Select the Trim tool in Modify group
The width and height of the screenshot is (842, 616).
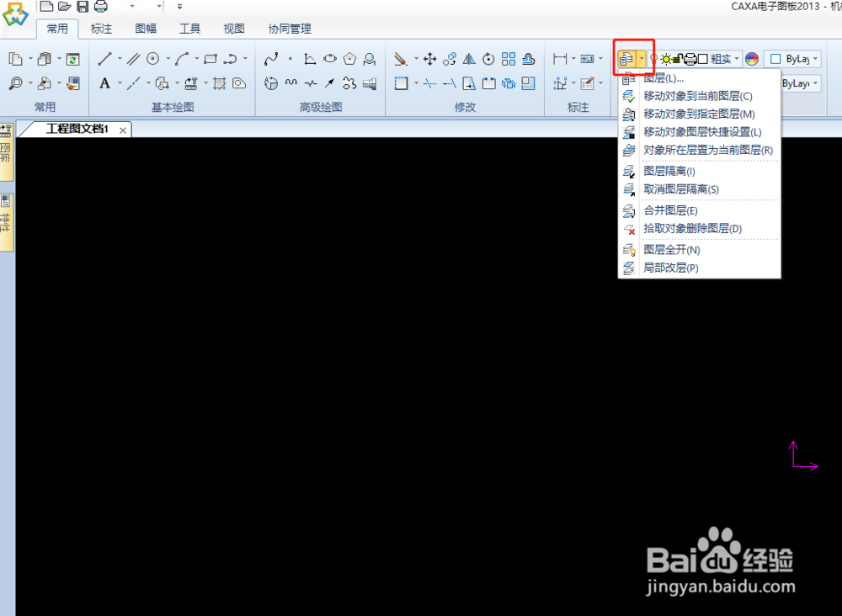coord(429,83)
